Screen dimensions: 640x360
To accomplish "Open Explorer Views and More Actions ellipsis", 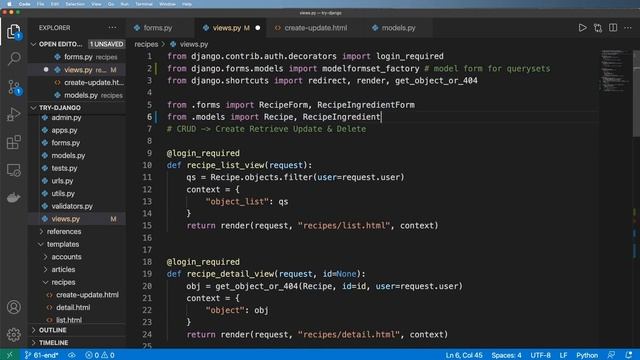I will click(x=112, y=28).
